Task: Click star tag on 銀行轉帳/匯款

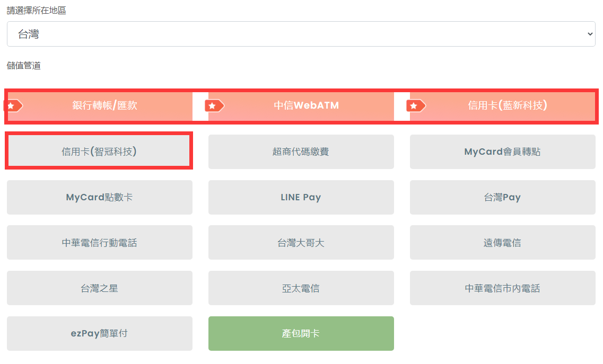Action: [13, 105]
